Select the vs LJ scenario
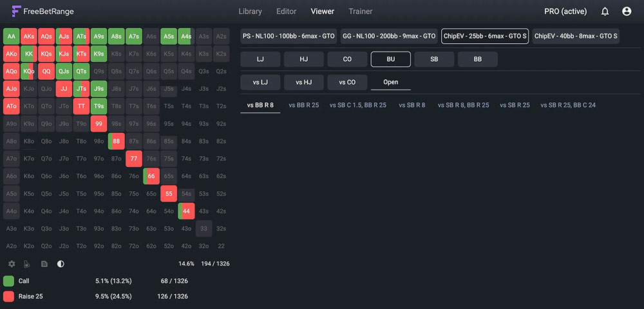The height and width of the screenshot is (309, 644). (260, 82)
